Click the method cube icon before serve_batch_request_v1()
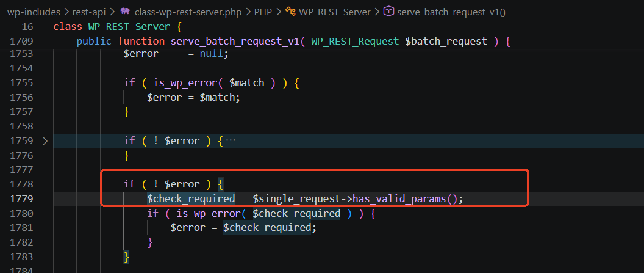Image resolution: width=644 pixels, height=273 pixels. tap(388, 12)
